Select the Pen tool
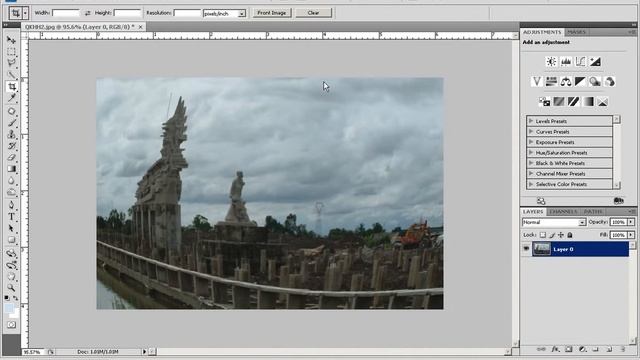Viewport: 640px width, 360px height. coord(11,205)
